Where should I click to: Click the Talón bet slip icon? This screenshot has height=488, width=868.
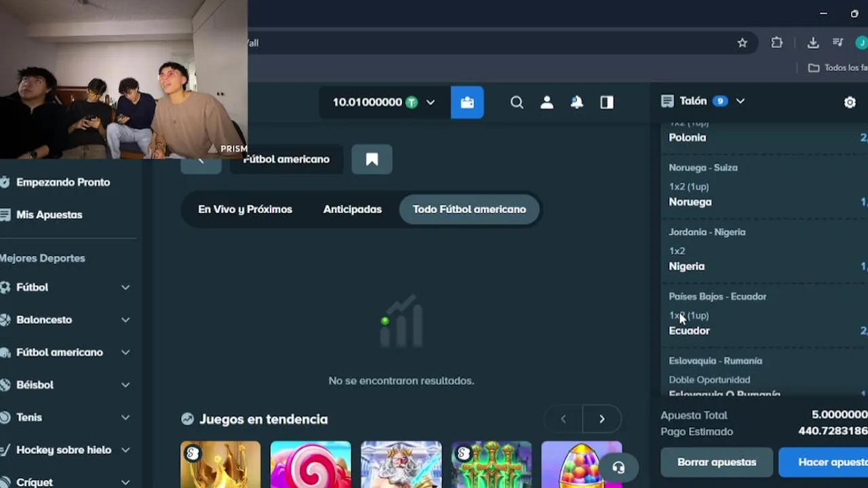tap(667, 101)
